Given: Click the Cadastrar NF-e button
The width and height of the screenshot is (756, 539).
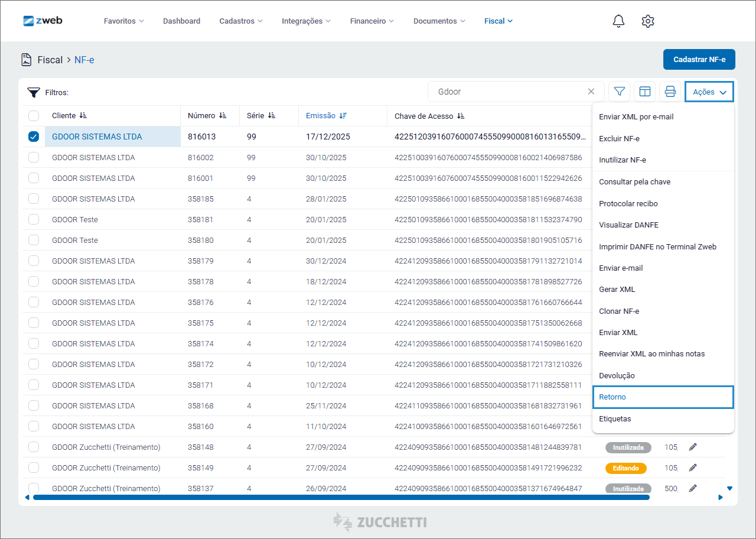Looking at the screenshot, I should tap(699, 60).
